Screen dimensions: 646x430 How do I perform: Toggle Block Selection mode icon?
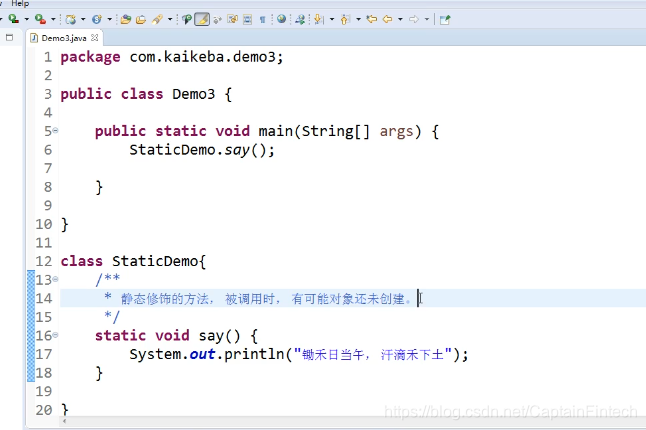(x=232, y=19)
